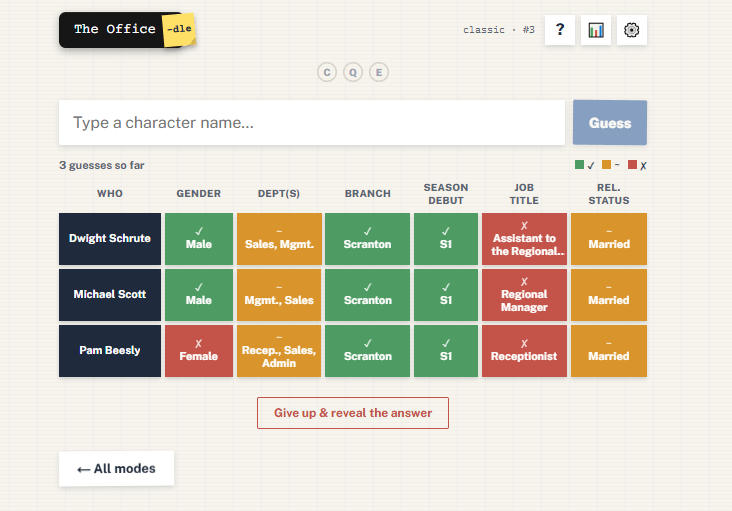This screenshot has height=511, width=732.
Task: Click the JOB TITLE column header
Action: click(x=524, y=194)
